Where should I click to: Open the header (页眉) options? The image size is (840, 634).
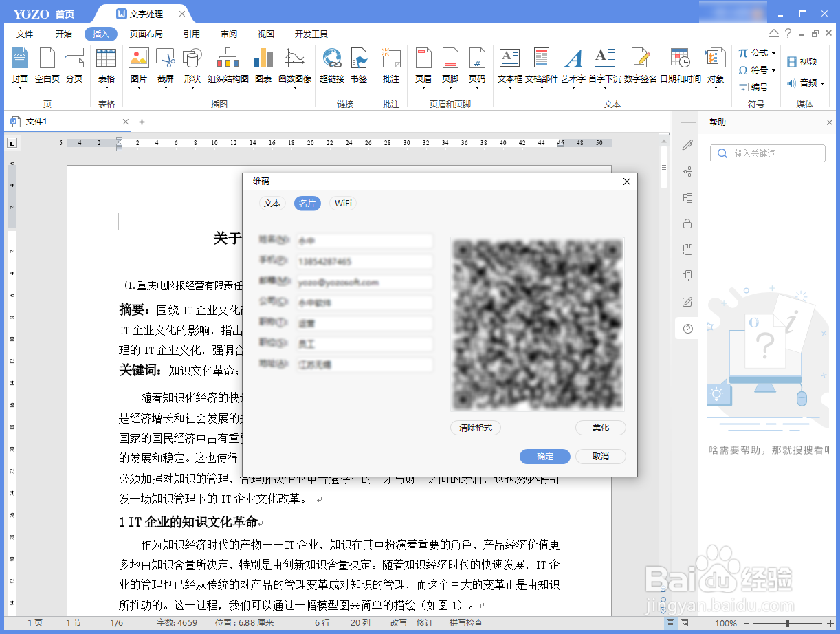423,67
